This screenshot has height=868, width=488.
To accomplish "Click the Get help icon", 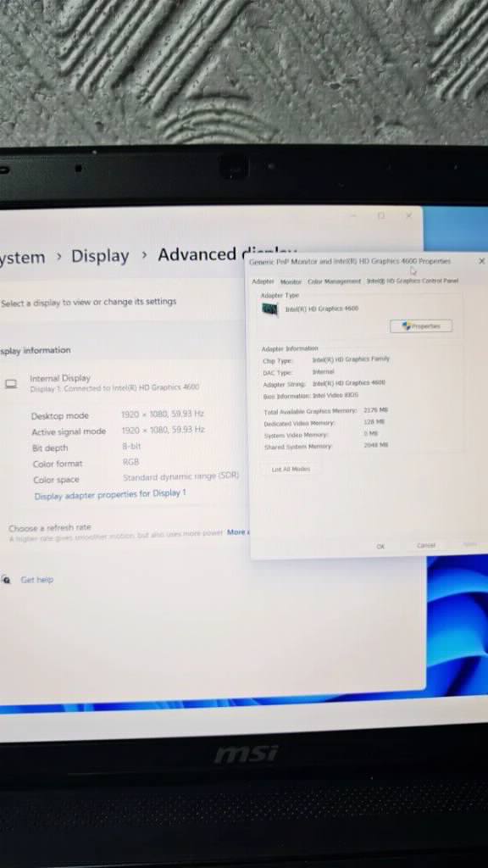I will [x=6, y=580].
